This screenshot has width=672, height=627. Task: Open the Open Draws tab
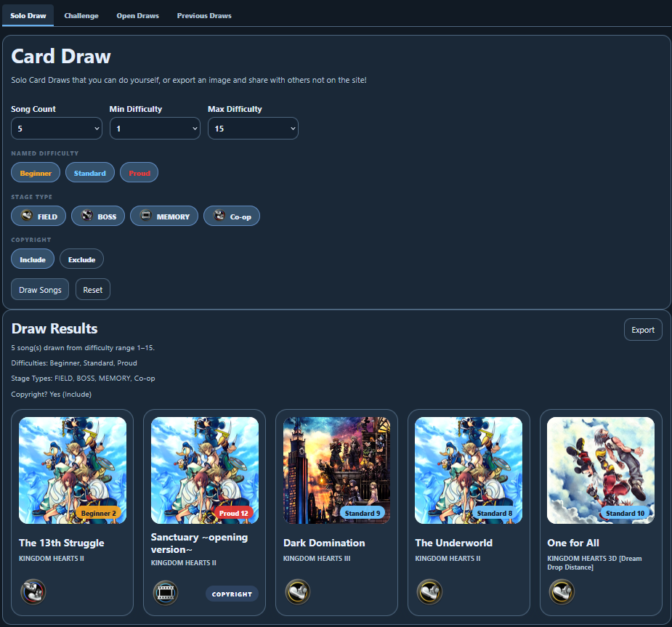click(137, 15)
